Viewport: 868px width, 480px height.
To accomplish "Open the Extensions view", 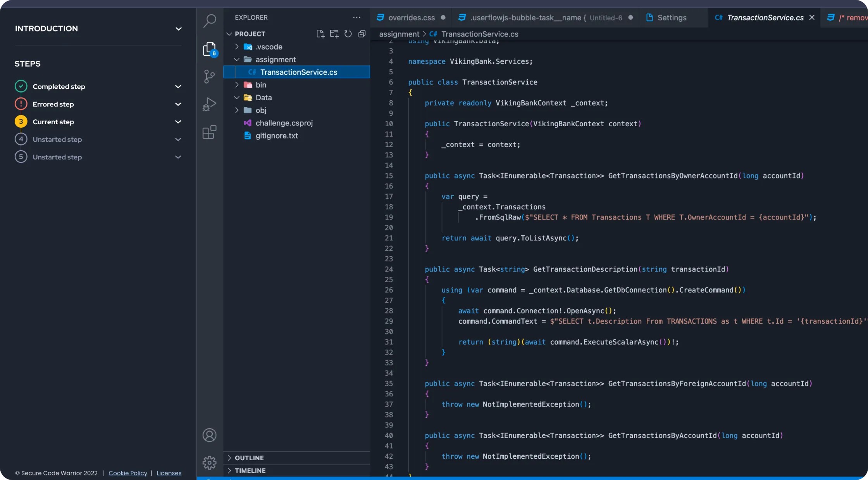I will [x=209, y=132].
